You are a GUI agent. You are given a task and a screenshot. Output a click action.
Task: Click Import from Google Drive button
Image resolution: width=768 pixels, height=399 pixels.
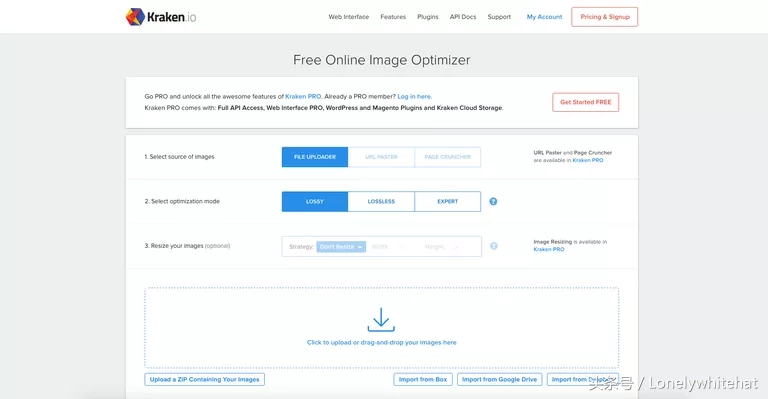click(500, 379)
